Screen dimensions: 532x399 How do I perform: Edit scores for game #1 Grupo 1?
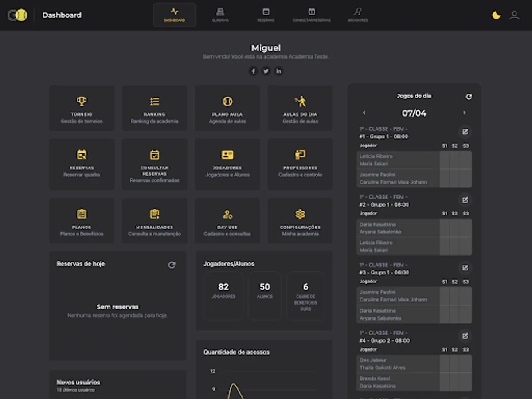[466, 132]
